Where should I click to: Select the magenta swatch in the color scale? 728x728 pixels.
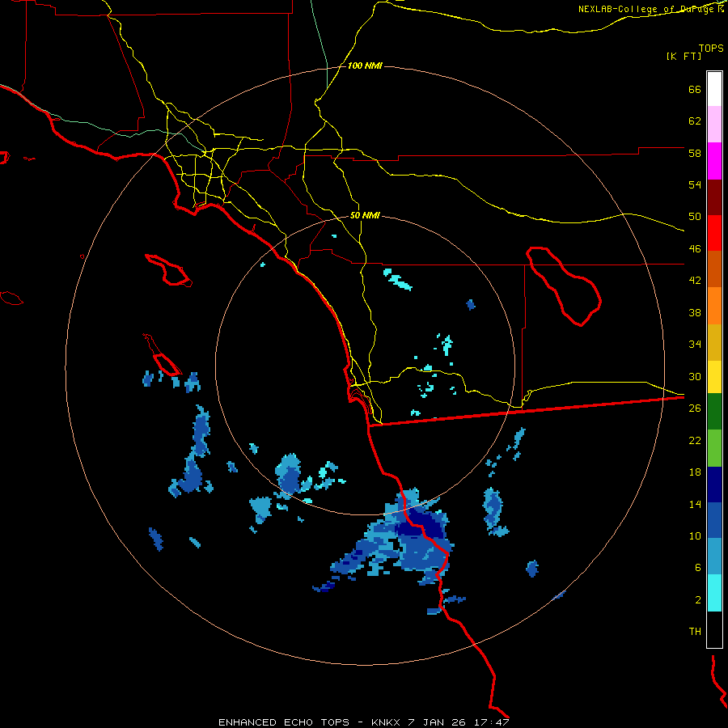tap(714, 161)
